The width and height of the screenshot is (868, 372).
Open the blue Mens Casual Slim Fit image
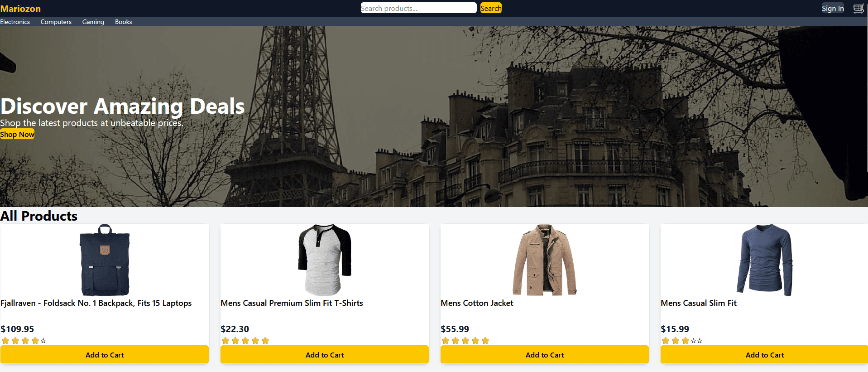pyautogui.click(x=765, y=260)
